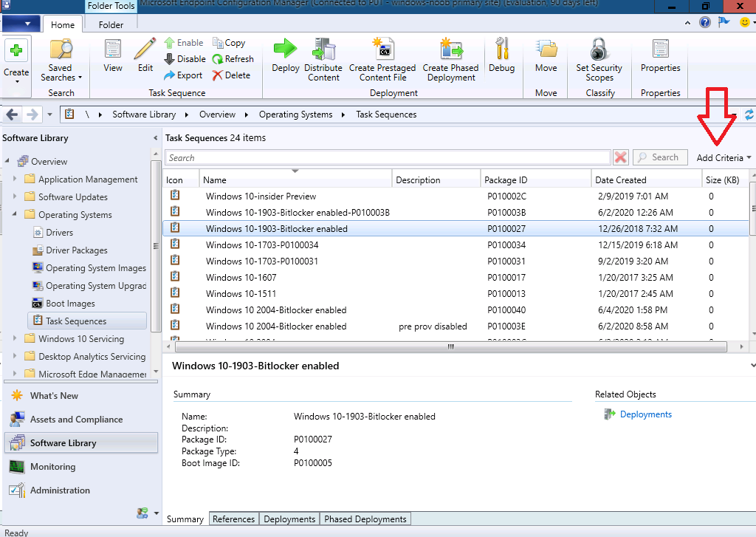Clear the search with the red X
Image resolution: width=756 pixels, height=537 pixels.
tap(620, 157)
